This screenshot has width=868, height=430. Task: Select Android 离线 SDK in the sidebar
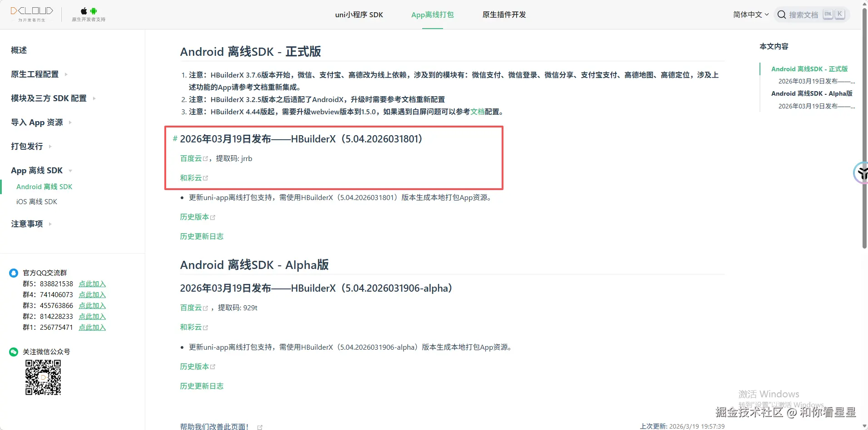click(x=44, y=187)
